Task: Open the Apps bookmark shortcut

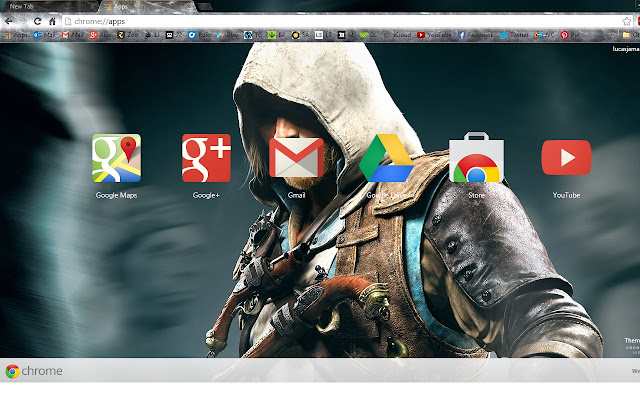Action: point(16,35)
